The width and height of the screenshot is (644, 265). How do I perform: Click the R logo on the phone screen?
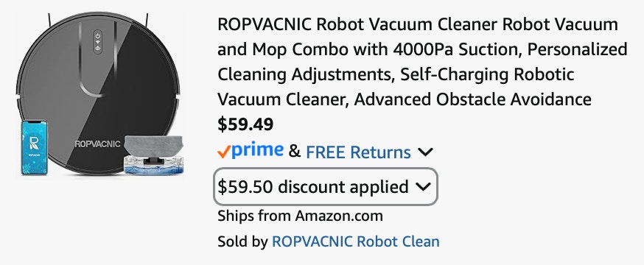pos(34,143)
